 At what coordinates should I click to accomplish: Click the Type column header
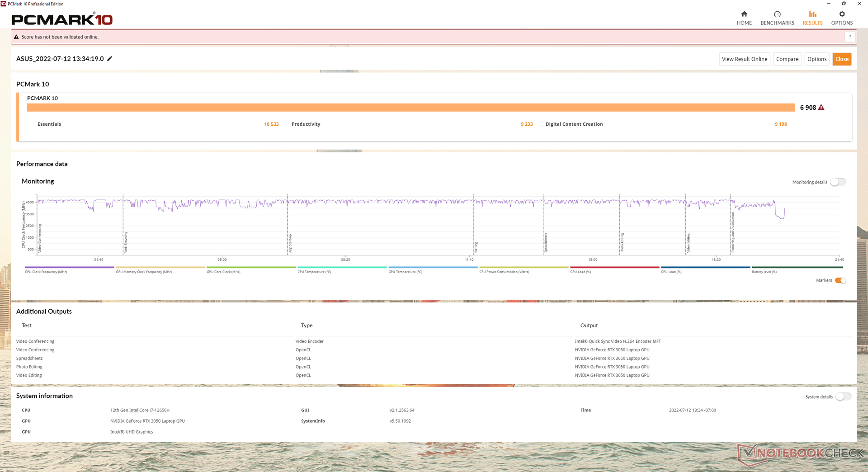tap(307, 326)
